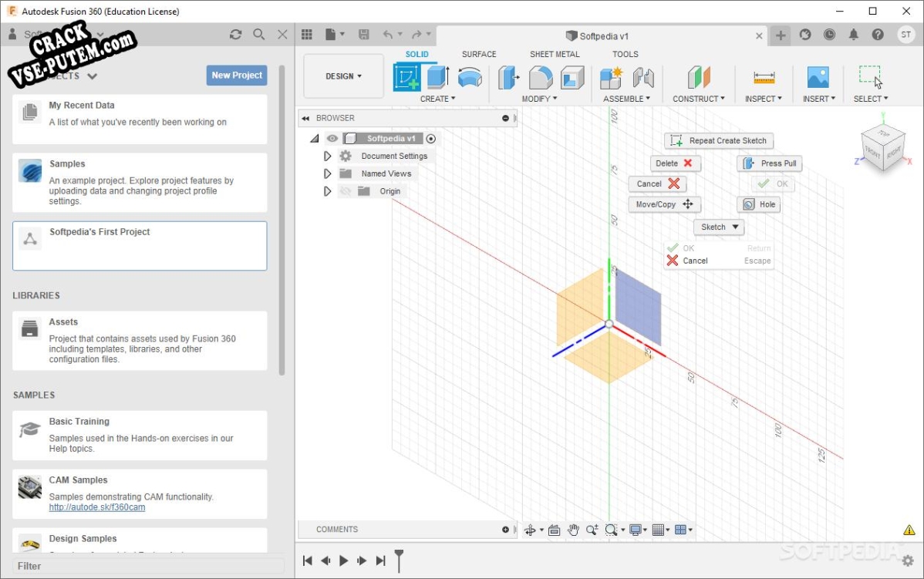Refresh the data panel
924x579 pixels.
pos(236,34)
